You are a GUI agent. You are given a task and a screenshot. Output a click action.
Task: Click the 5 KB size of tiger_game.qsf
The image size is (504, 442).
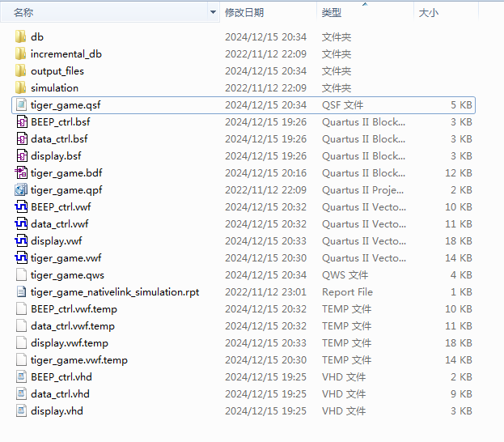click(x=461, y=105)
